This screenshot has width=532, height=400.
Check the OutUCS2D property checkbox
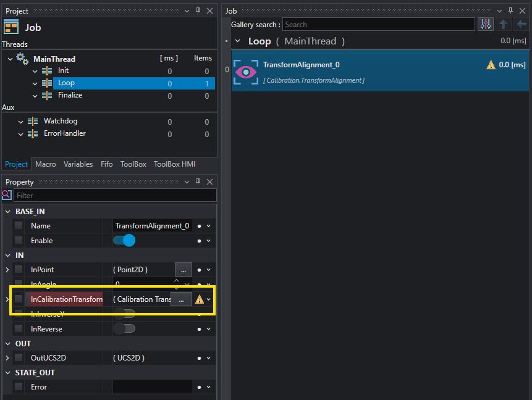click(19, 357)
